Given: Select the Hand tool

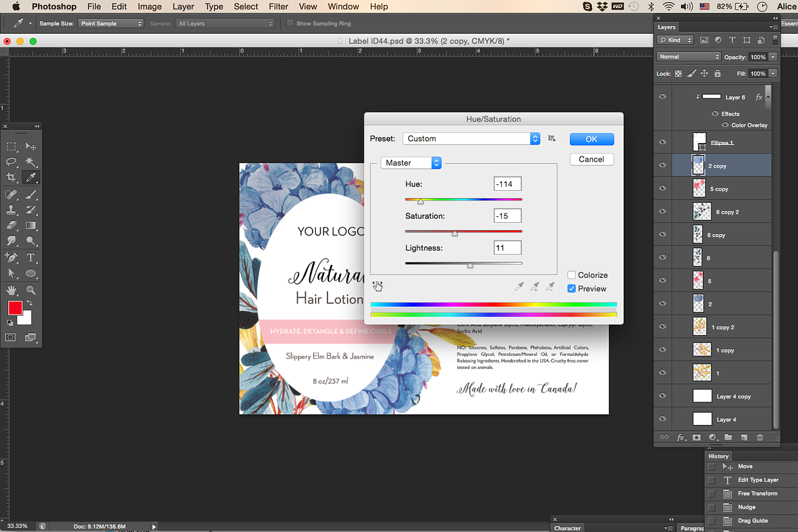Looking at the screenshot, I should (11, 290).
